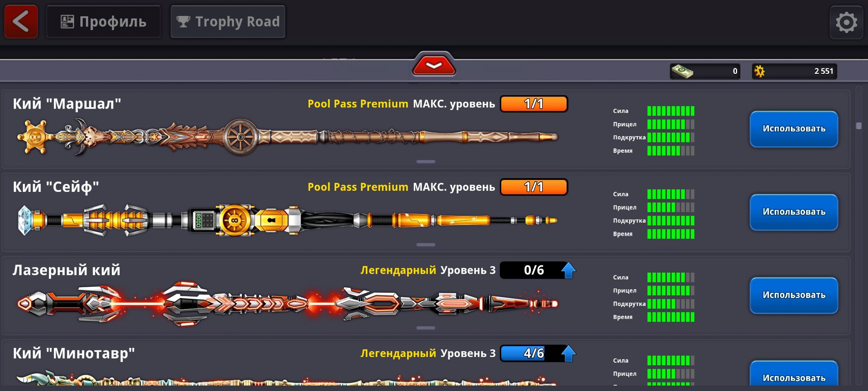The height and width of the screenshot is (391, 868).
Task: Click the upgrade arrow for Кий "Минотавр"
Action: [568, 353]
